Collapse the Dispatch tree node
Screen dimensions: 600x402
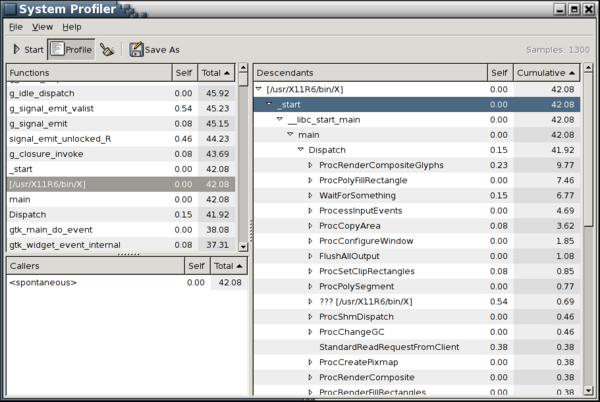(300, 149)
